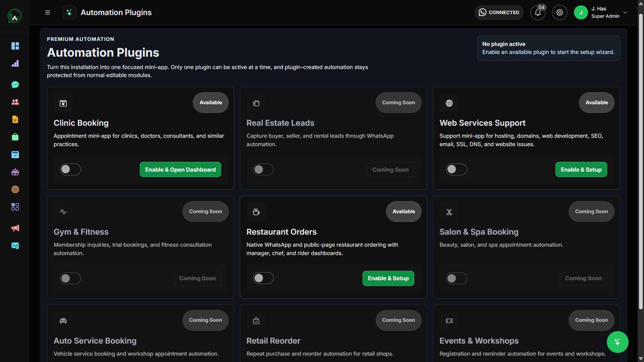
Task: Click the Available badge on Web Services Support
Action: click(x=597, y=103)
